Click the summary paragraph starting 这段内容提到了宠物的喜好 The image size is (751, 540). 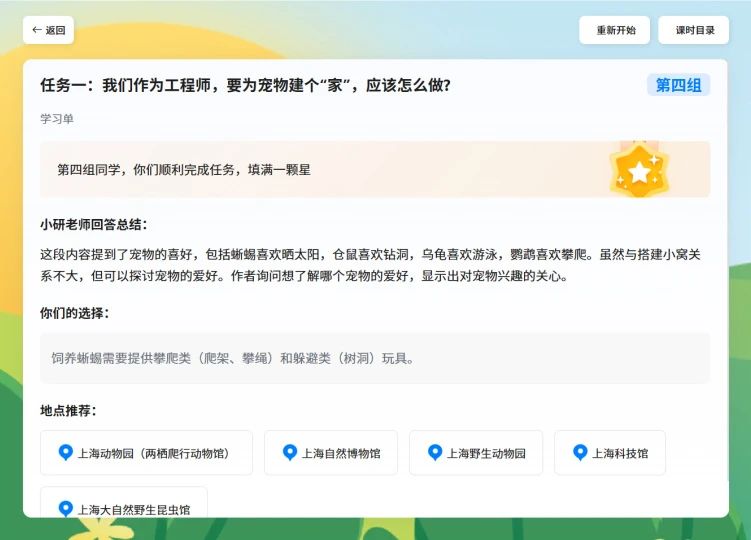coord(370,265)
